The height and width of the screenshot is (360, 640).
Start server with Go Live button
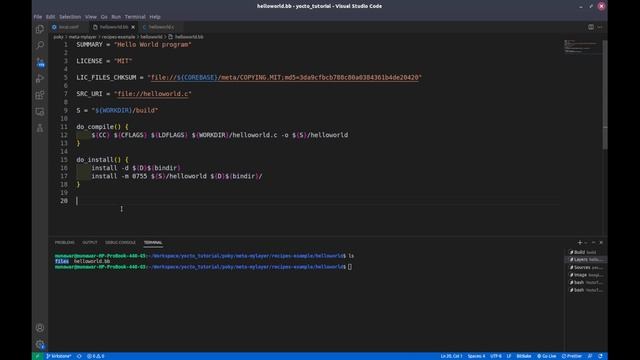[547, 356]
